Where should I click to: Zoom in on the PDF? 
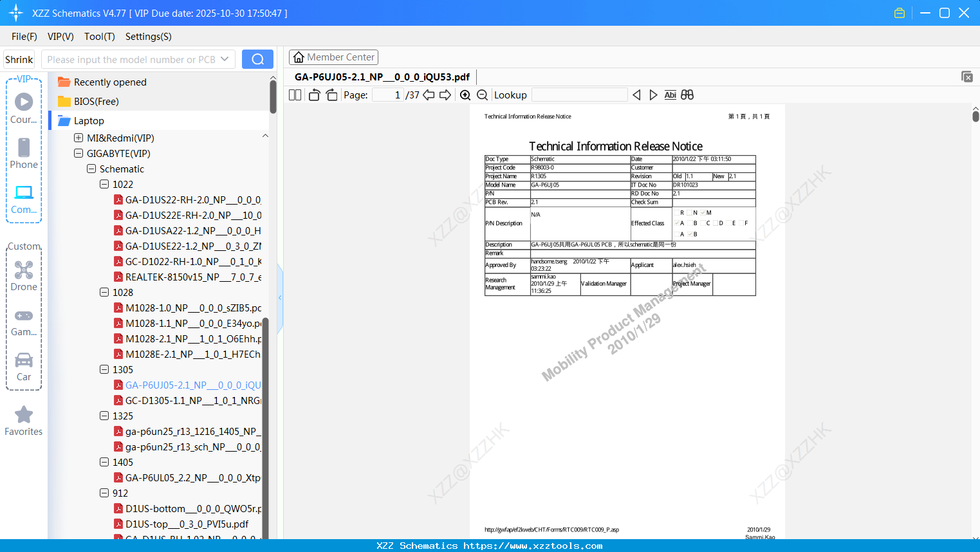tap(465, 95)
